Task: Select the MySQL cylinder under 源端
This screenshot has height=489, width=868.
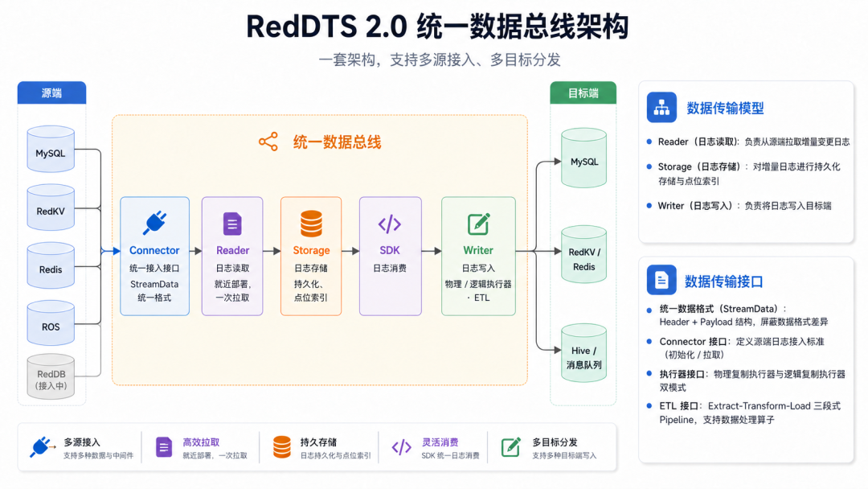Action: click(x=51, y=149)
